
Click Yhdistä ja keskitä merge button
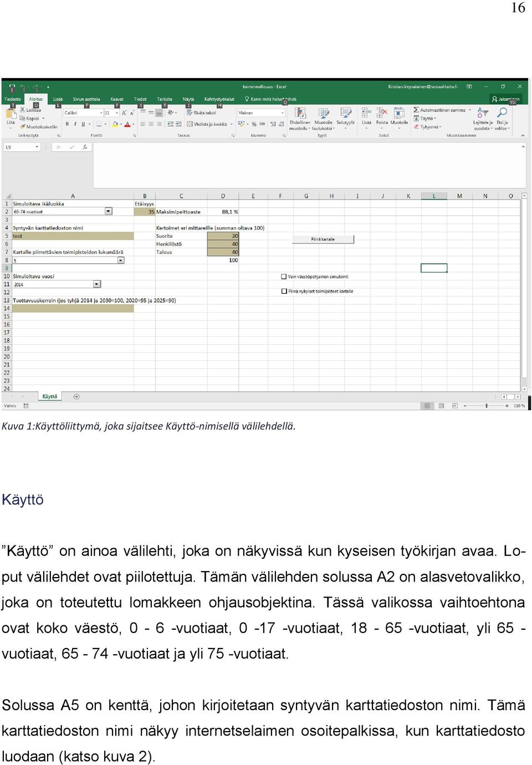207,124
